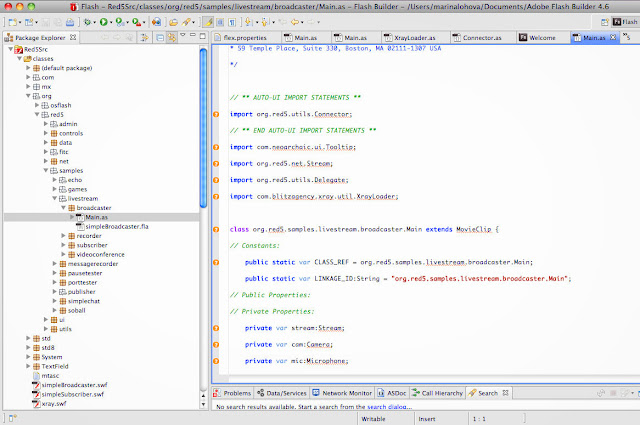The width and height of the screenshot is (640, 425).
Task: Click error marker beside private var mic
Action: [x=216, y=361]
